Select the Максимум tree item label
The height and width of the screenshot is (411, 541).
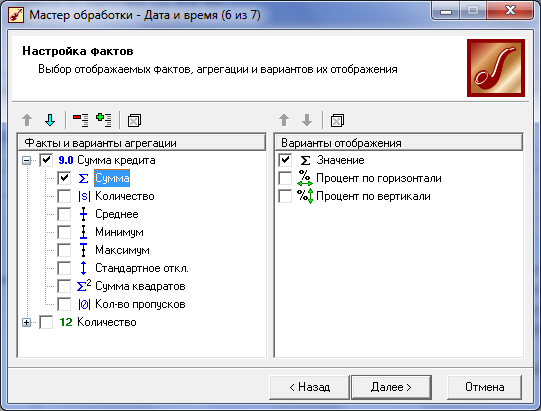click(x=122, y=250)
